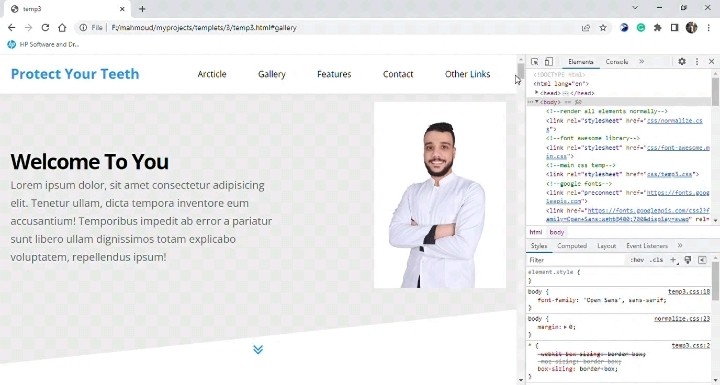This screenshot has height=385, width=720.
Task: Expand the head element node
Action: pos(536,92)
